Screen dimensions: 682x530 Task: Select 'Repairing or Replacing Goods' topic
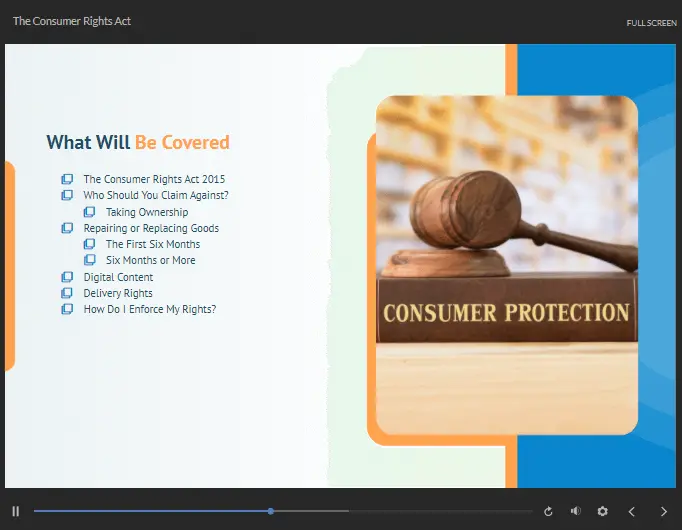coord(150,228)
